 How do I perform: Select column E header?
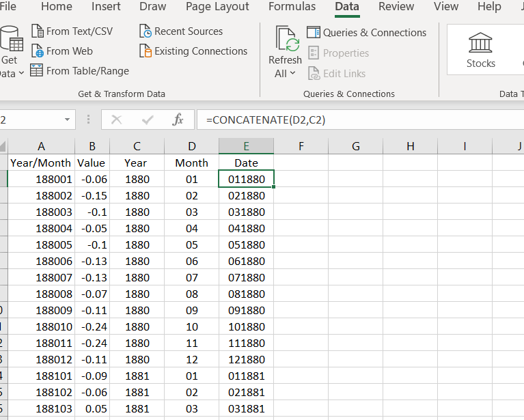pyautogui.click(x=246, y=145)
